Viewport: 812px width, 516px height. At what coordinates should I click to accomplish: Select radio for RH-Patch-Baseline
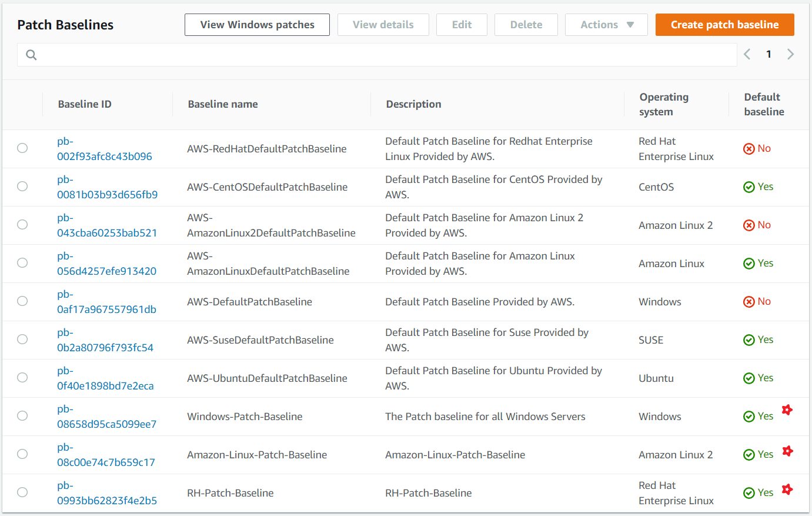click(x=22, y=492)
